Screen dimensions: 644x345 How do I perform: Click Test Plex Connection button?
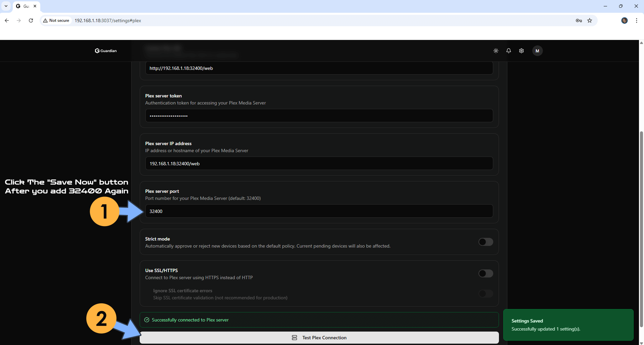pyautogui.click(x=319, y=338)
